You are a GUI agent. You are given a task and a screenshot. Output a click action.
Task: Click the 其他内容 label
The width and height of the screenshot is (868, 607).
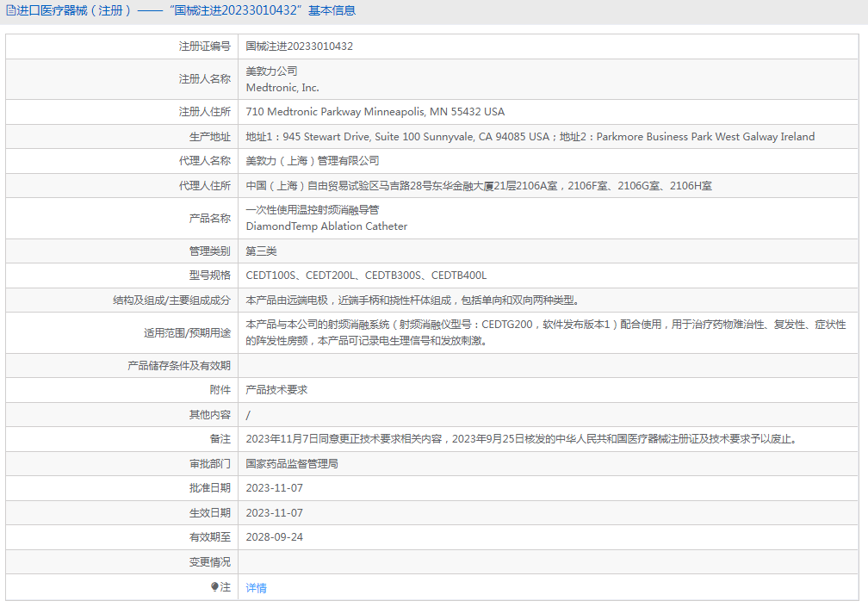210,415
